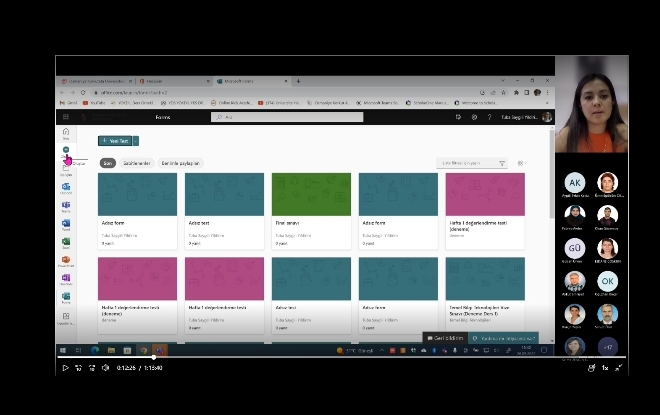Switch to the Sabitlenenler tab
The width and height of the screenshot is (660, 415).
pos(137,163)
